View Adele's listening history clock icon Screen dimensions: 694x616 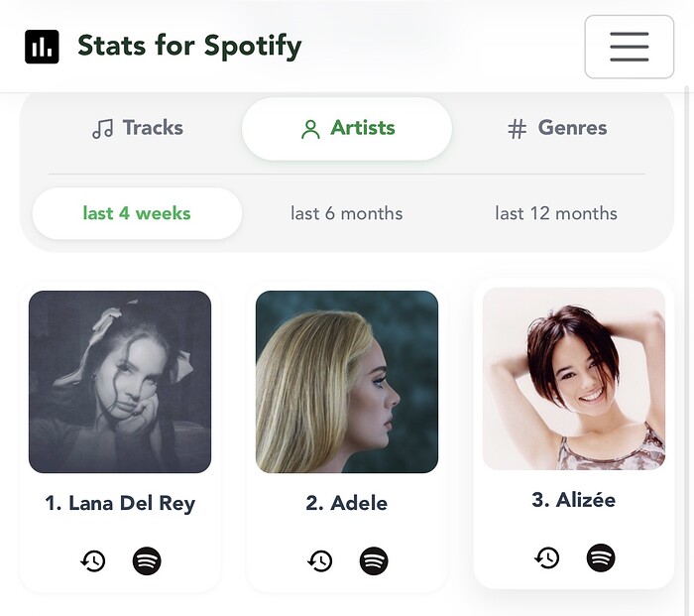click(x=319, y=560)
